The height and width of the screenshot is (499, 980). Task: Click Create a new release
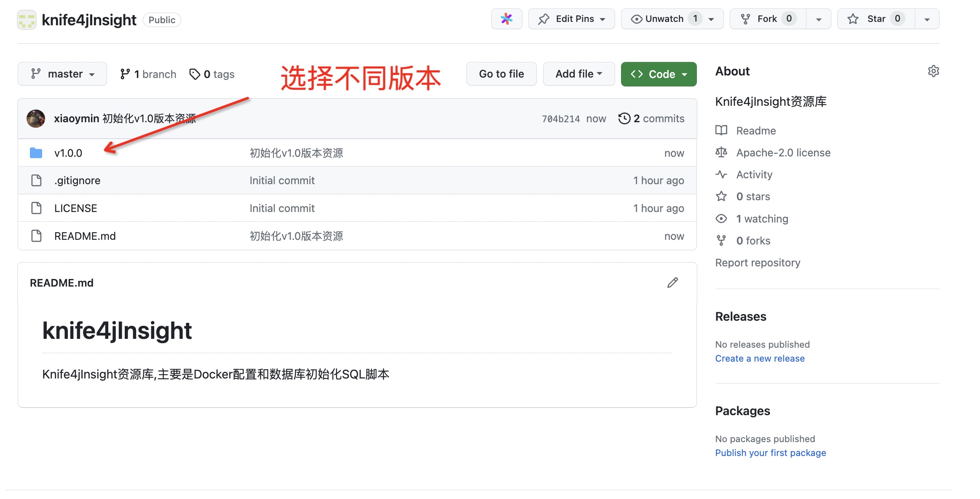[760, 358]
